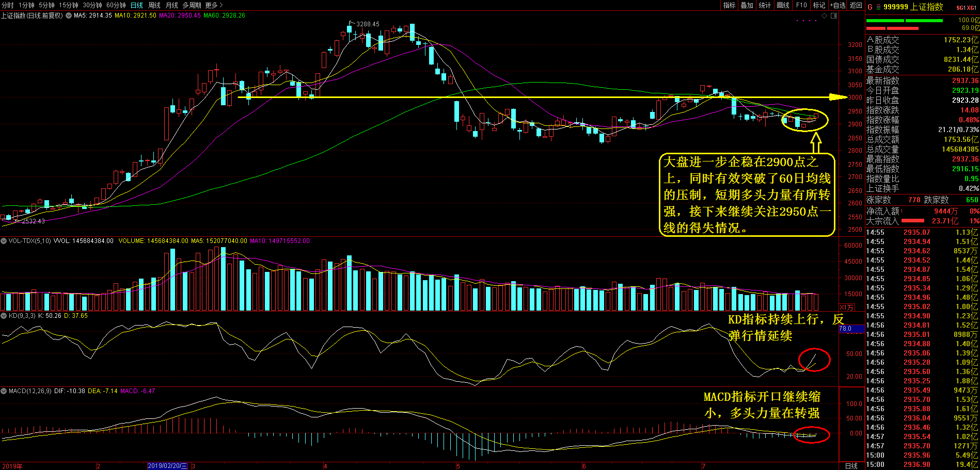Click the 2019年 label on time axis

pyautogui.click(x=13, y=466)
